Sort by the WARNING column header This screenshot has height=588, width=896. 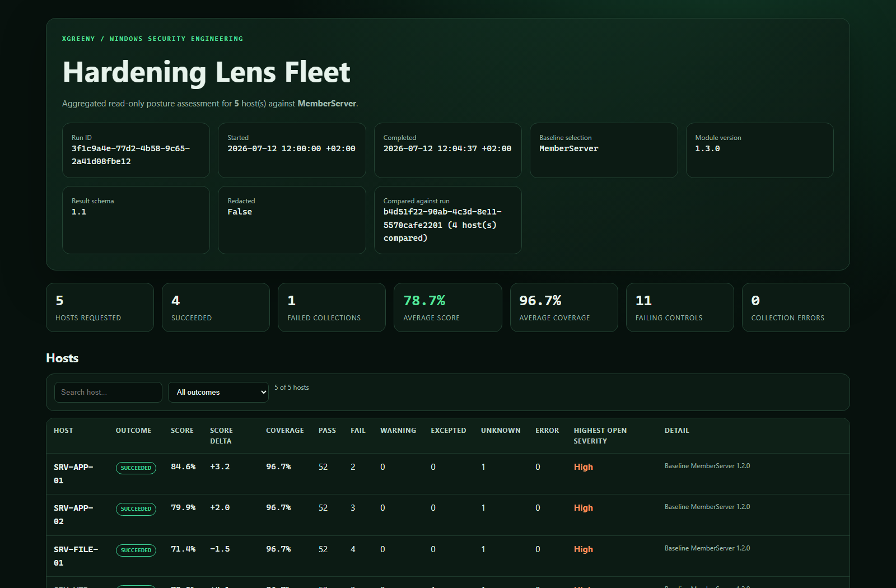coord(398,431)
